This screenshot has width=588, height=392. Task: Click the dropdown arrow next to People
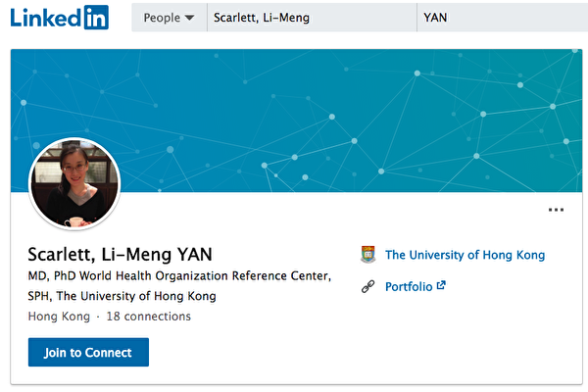[189, 18]
